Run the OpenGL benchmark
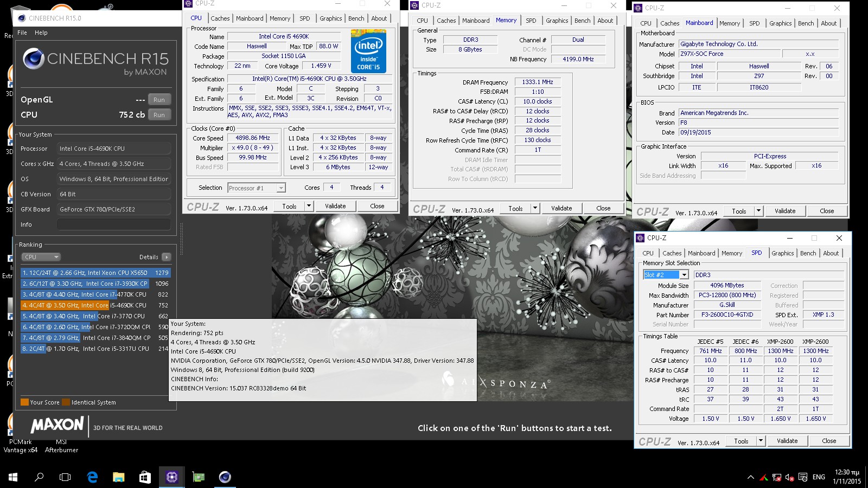This screenshot has height=488, width=868. 159,100
